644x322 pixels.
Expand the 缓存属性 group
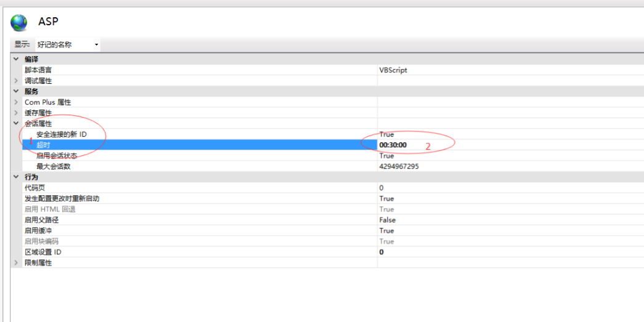click(x=16, y=113)
